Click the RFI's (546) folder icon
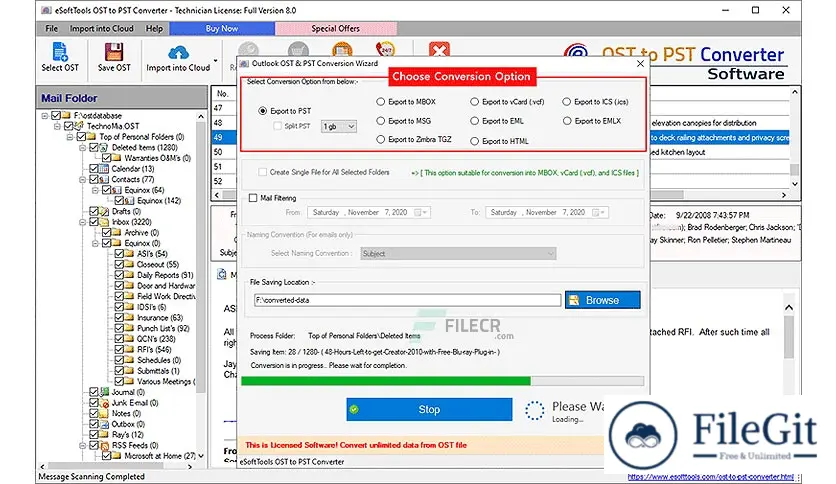The image size is (836, 484). coord(130,350)
